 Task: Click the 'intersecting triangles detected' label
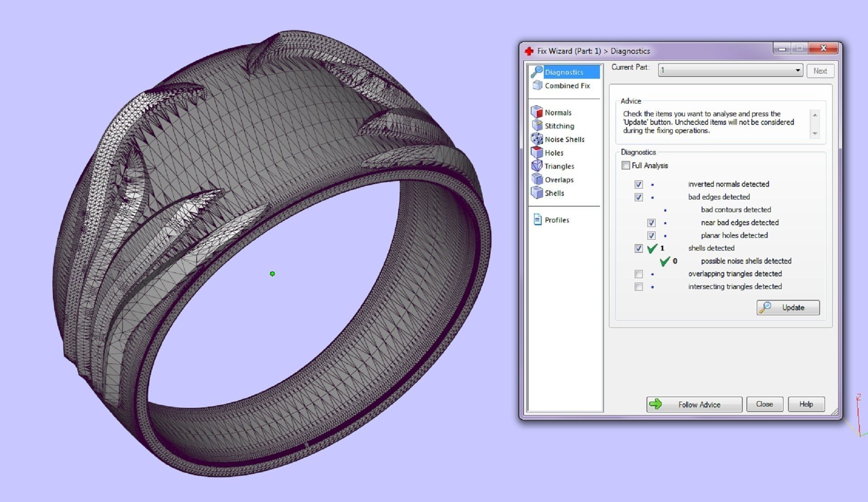(735, 286)
